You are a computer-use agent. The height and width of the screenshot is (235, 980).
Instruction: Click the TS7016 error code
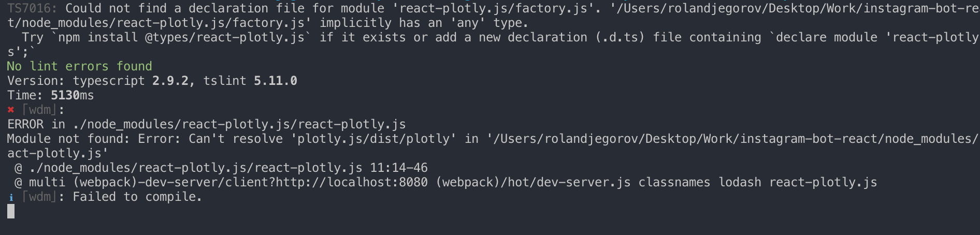point(32,8)
